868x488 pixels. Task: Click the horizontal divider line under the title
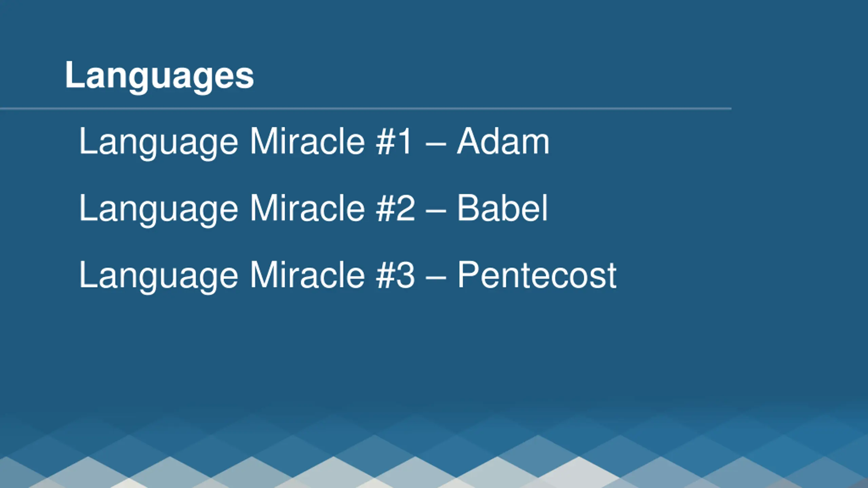(x=366, y=108)
